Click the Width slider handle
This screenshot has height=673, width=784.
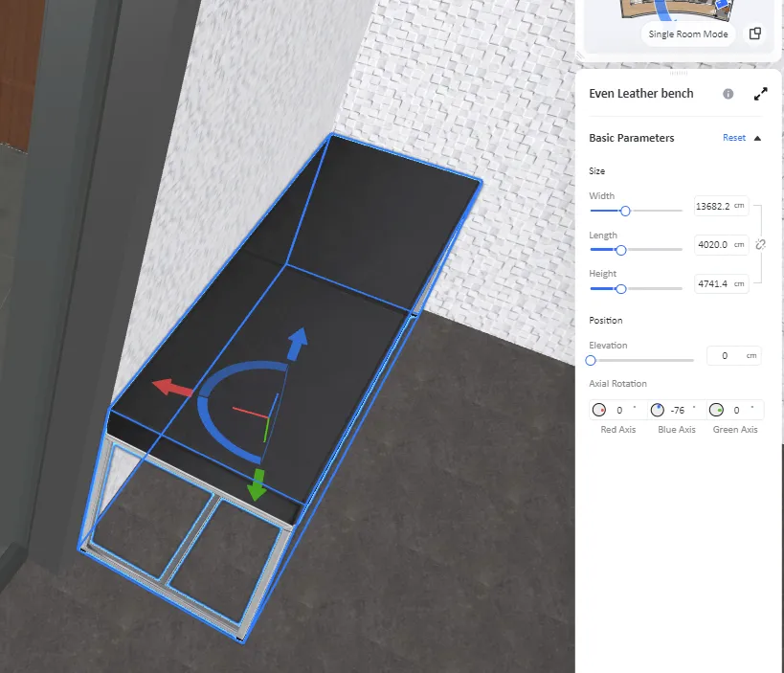pyautogui.click(x=625, y=211)
